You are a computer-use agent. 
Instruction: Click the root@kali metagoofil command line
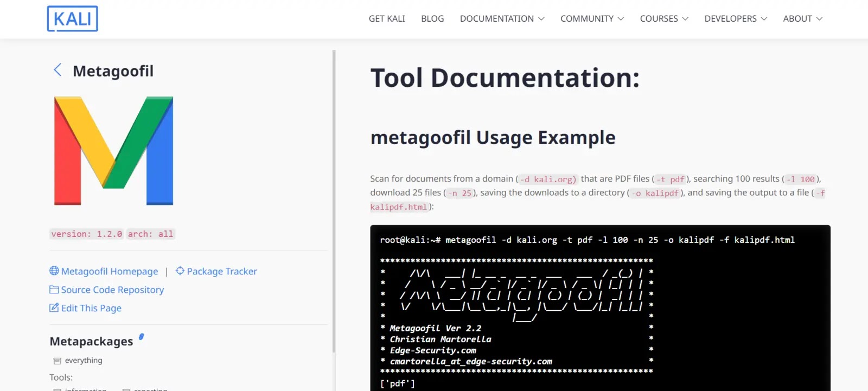pyautogui.click(x=587, y=240)
